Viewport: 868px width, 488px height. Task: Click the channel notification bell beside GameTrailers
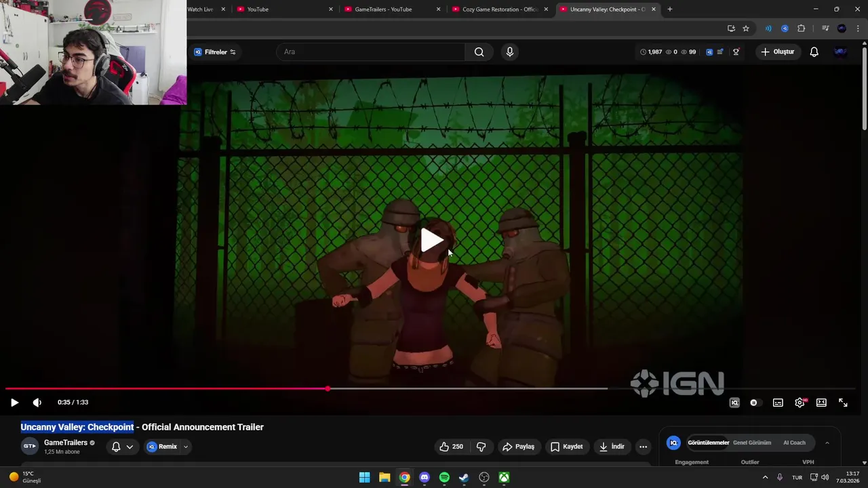[116, 447]
